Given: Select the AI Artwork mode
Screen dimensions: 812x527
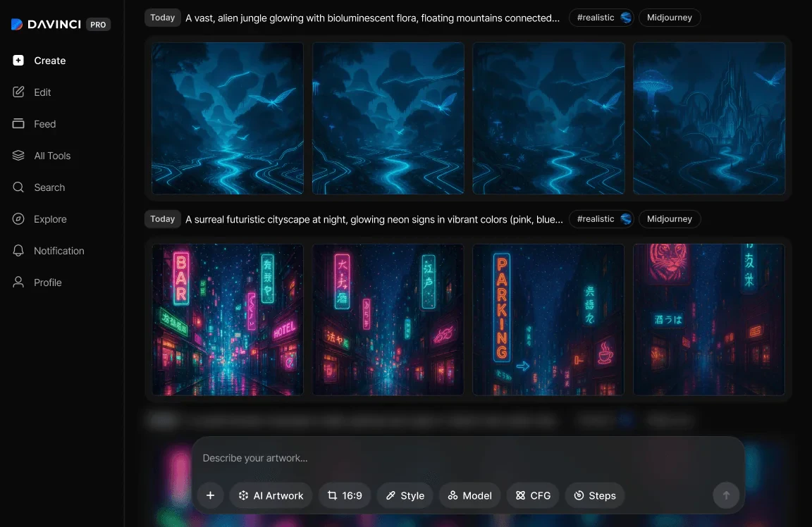Looking at the screenshot, I should (271, 495).
